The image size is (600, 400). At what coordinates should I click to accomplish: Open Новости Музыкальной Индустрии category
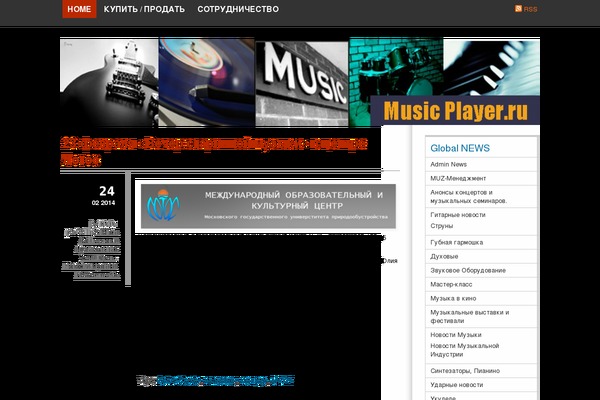click(x=465, y=350)
